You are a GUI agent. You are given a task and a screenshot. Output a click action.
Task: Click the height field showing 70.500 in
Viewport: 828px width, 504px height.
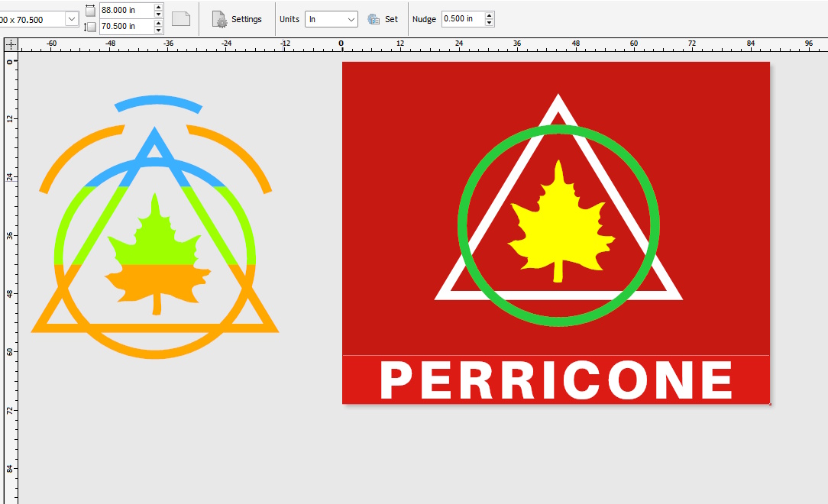tap(125, 27)
